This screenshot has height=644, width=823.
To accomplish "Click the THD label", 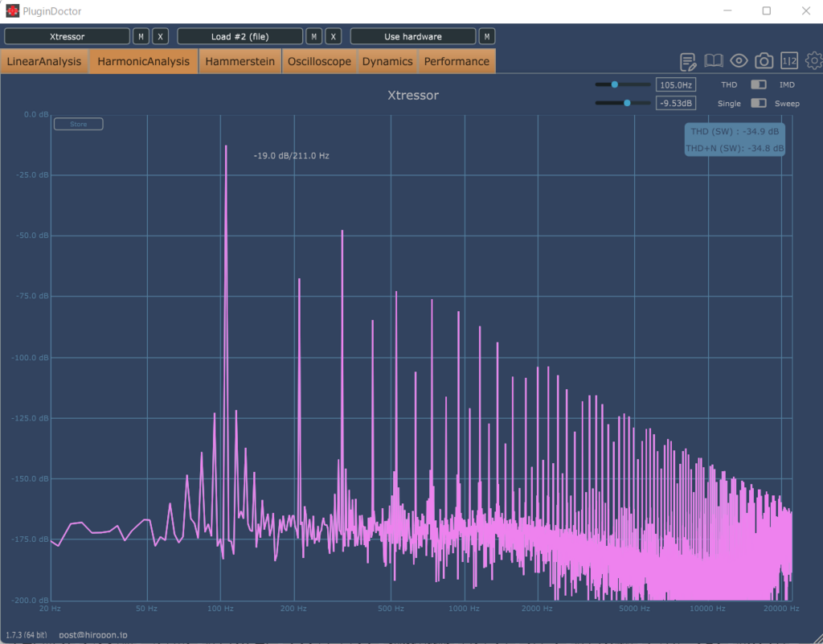I will [729, 84].
